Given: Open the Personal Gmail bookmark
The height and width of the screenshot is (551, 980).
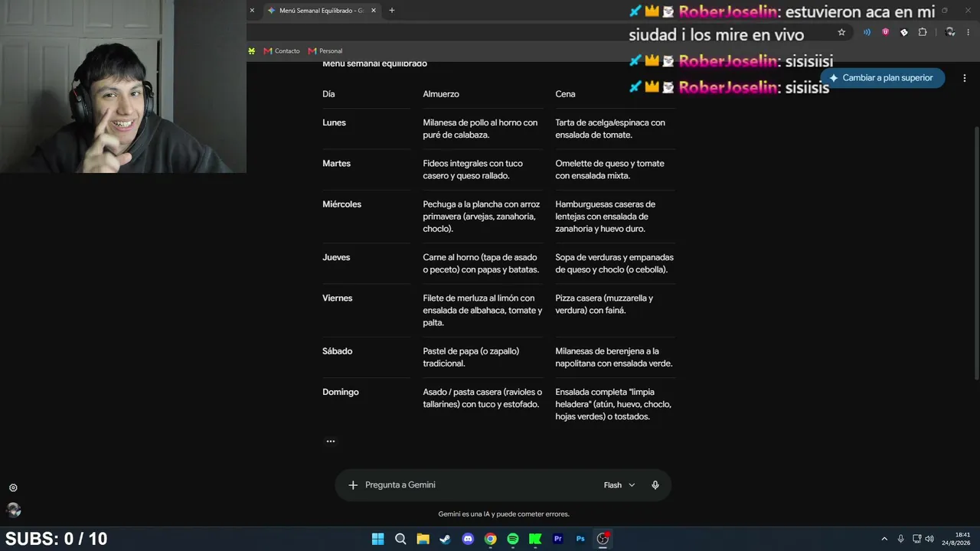Looking at the screenshot, I should [325, 51].
